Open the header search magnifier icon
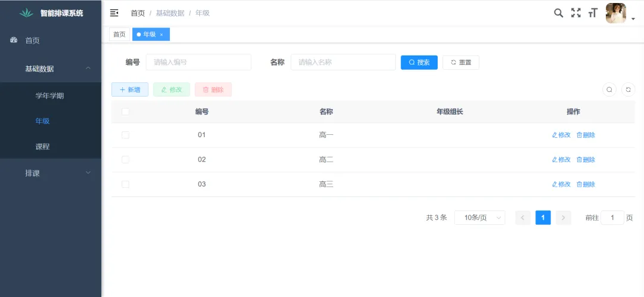Screen dimensions: 644x297 (558, 13)
